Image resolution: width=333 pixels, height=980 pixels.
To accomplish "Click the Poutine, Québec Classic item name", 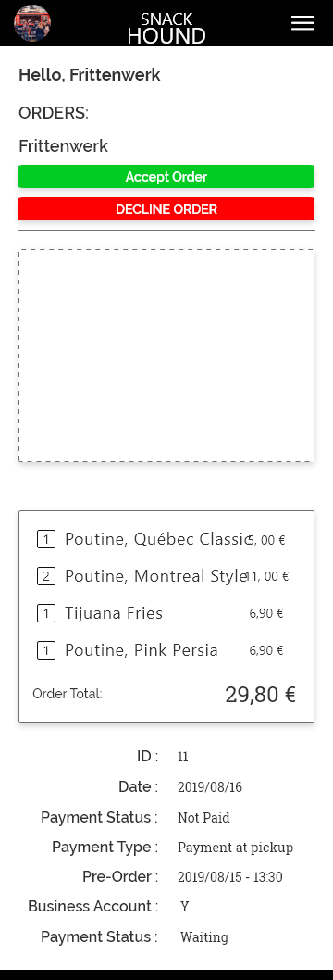I will click(x=158, y=539).
